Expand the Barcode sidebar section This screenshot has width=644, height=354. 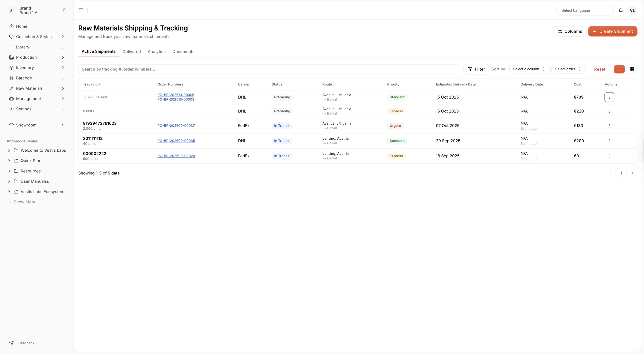[x=37, y=78]
